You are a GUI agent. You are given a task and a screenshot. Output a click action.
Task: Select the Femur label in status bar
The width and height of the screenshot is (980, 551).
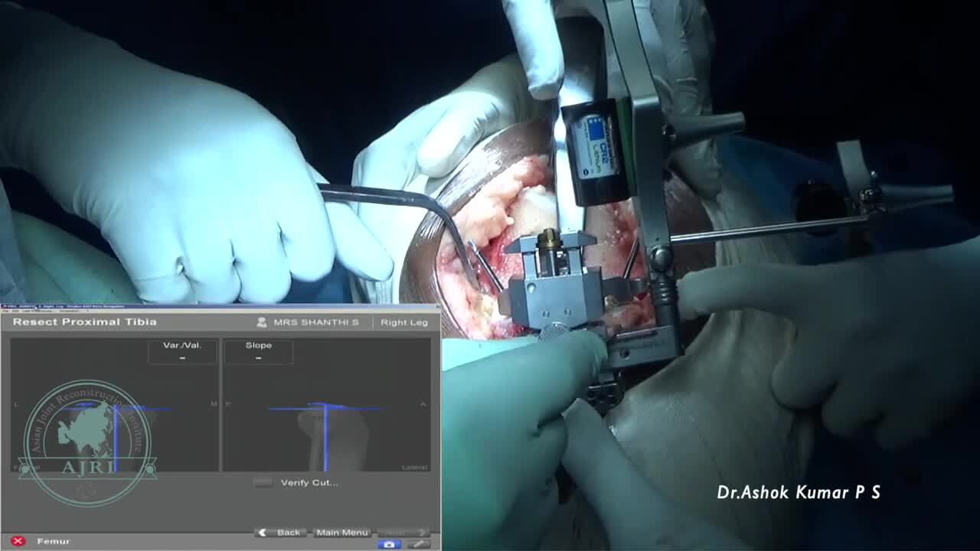click(54, 541)
